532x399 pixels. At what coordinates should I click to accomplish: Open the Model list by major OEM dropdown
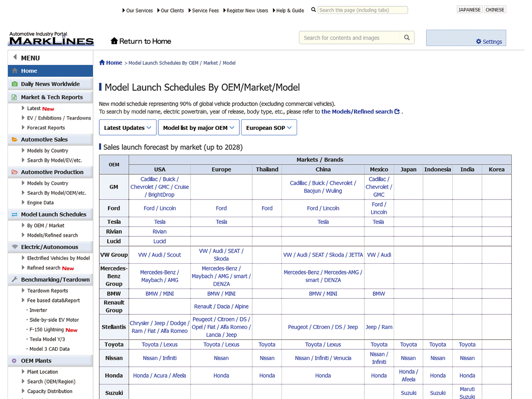point(199,128)
